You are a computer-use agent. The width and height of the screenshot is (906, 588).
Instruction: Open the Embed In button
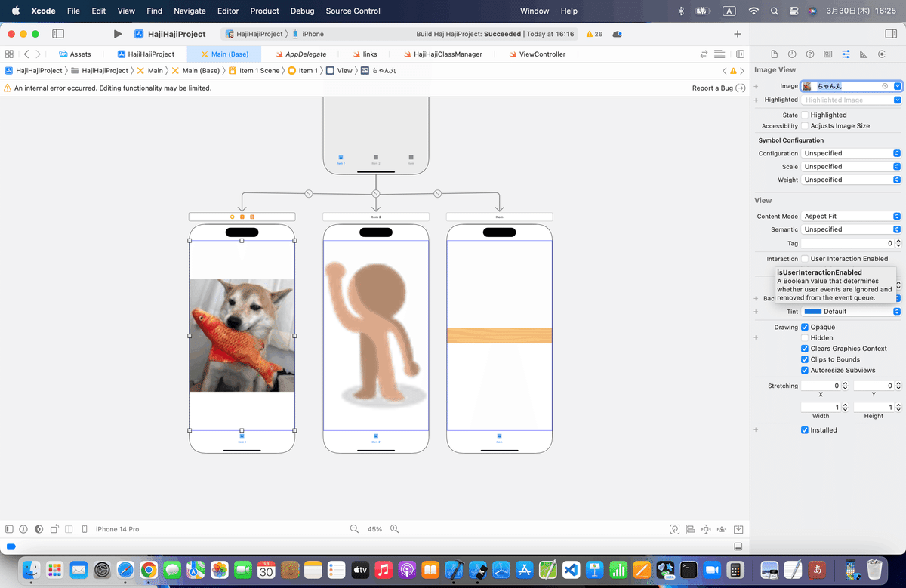pos(738,529)
